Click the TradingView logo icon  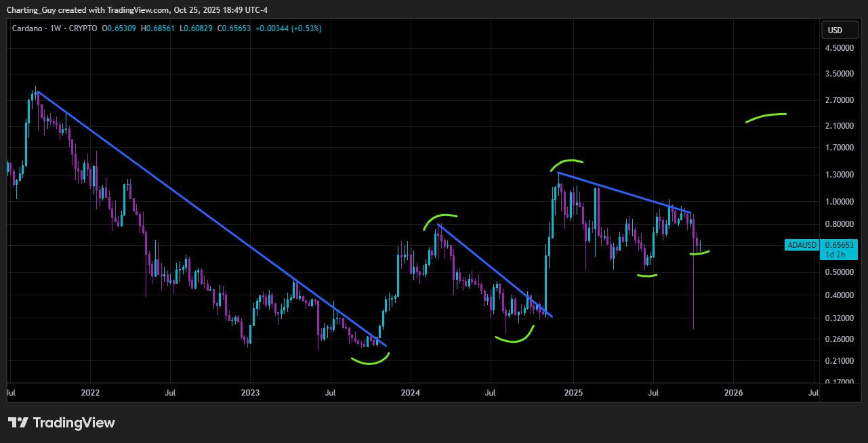click(x=18, y=423)
